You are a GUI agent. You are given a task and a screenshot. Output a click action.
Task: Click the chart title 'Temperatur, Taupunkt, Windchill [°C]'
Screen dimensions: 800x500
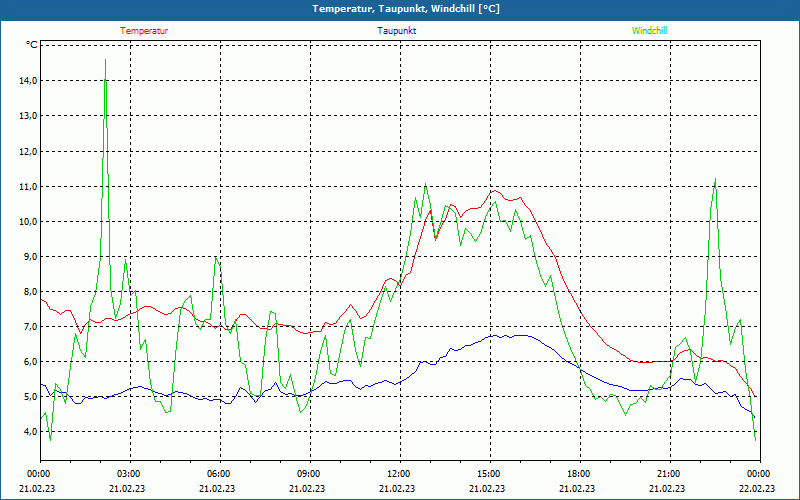click(x=406, y=9)
